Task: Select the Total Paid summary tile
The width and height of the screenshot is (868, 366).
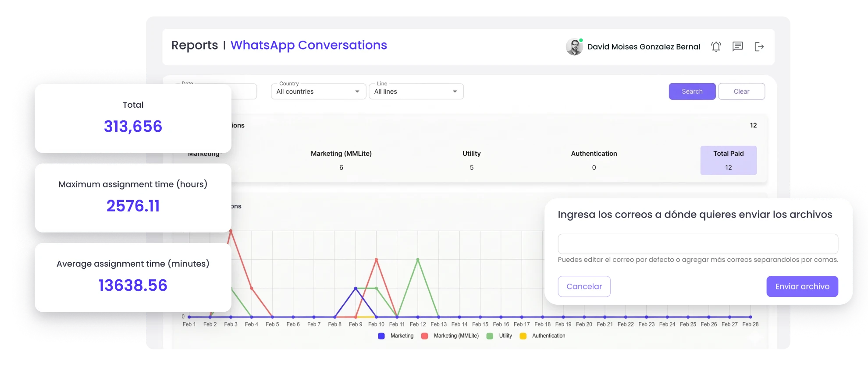Action: tap(728, 160)
